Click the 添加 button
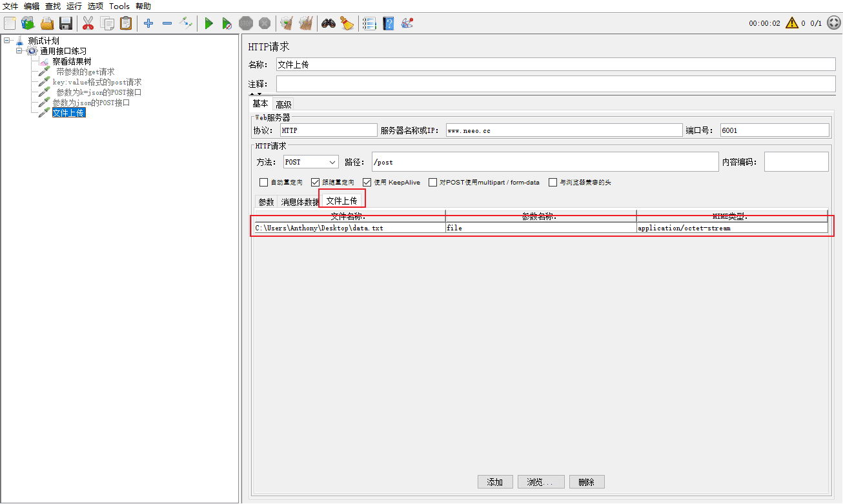843x504 pixels. [495, 482]
